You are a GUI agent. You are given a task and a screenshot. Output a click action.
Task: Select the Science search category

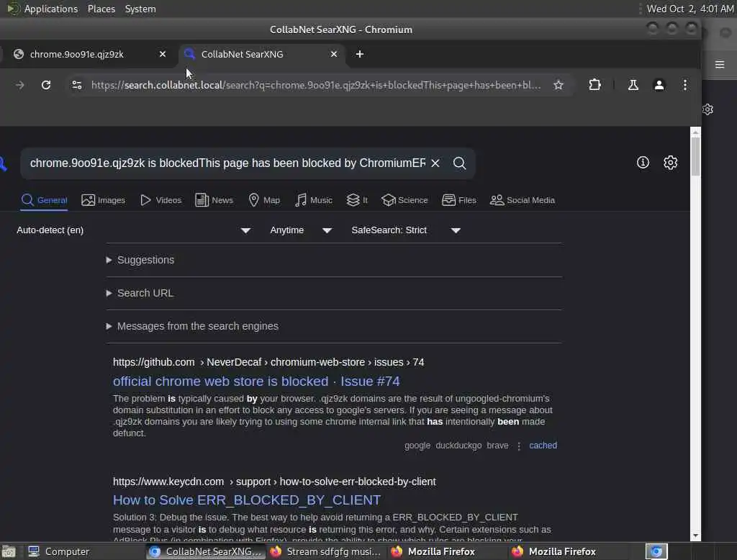(x=404, y=200)
